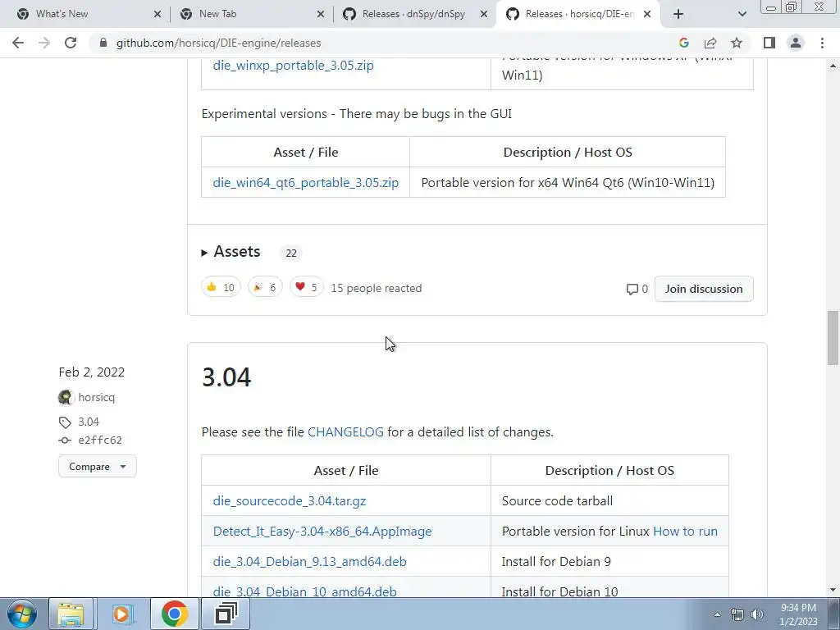Click the page scrollbar thumb

[833, 337]
